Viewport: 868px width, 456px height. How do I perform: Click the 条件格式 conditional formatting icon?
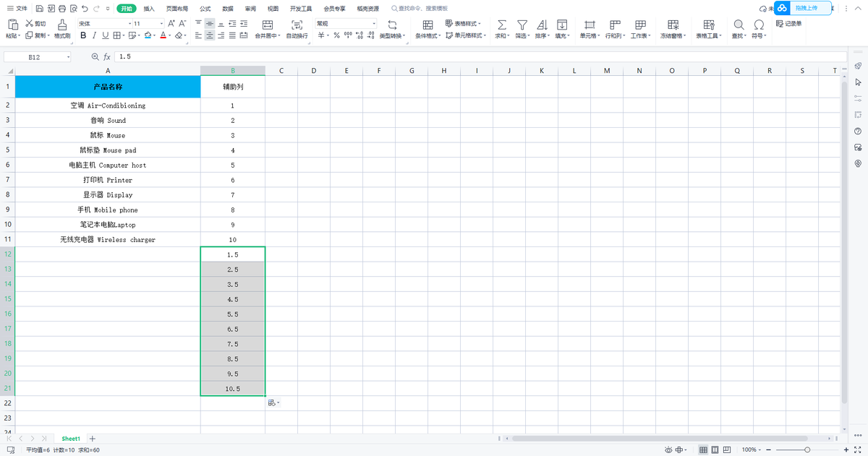427,25
